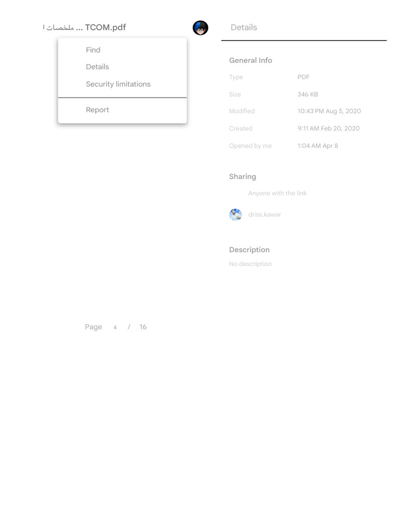Click the Opened by me label
The height and width of the screenshot is (532, 399).
pyautogui.click(x=250, y=146)
